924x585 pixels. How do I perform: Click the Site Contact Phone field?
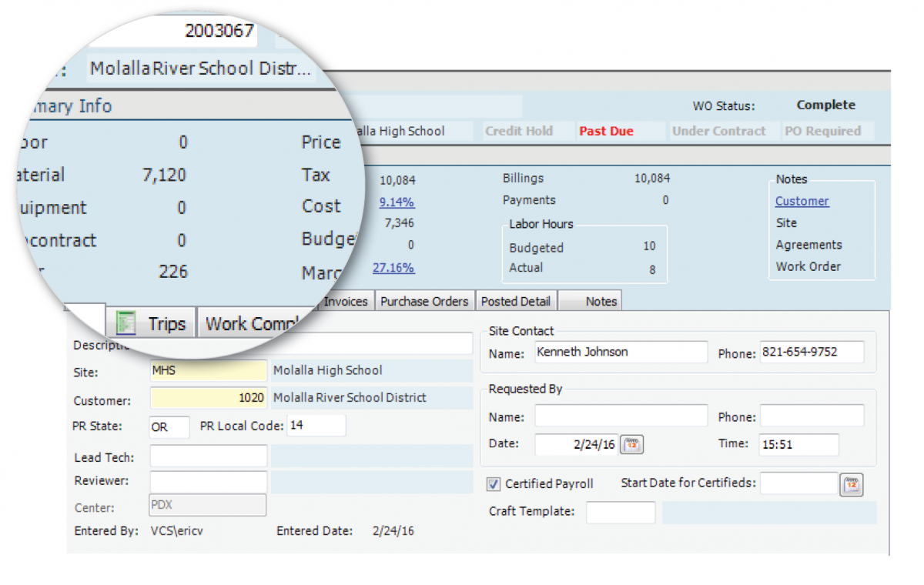point(812,353)
